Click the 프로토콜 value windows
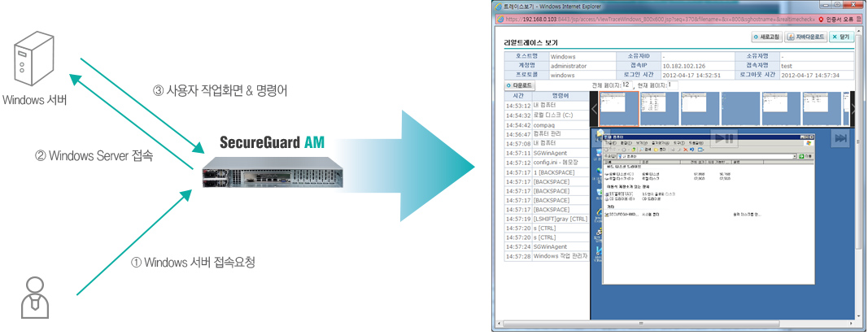Image resolution: width=868 pixels, height=335 pixels. pos(563,75)
